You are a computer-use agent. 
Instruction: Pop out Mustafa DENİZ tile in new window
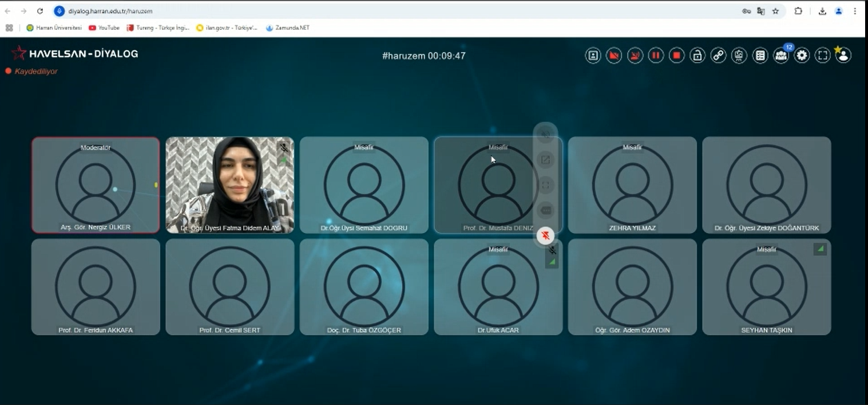pyautogui.click(x=546, y=160)
